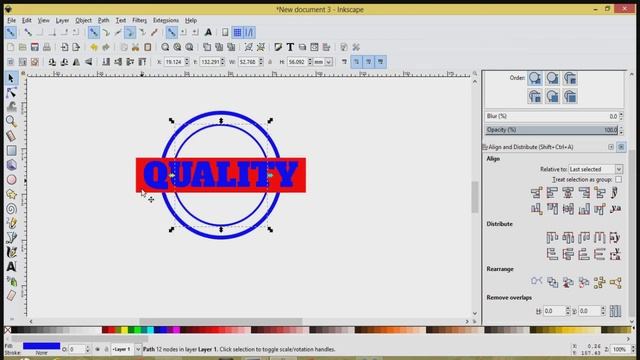The image size is (640, 360).
Task: Toggle snap to grids button
Action: (x=237, y=32)
